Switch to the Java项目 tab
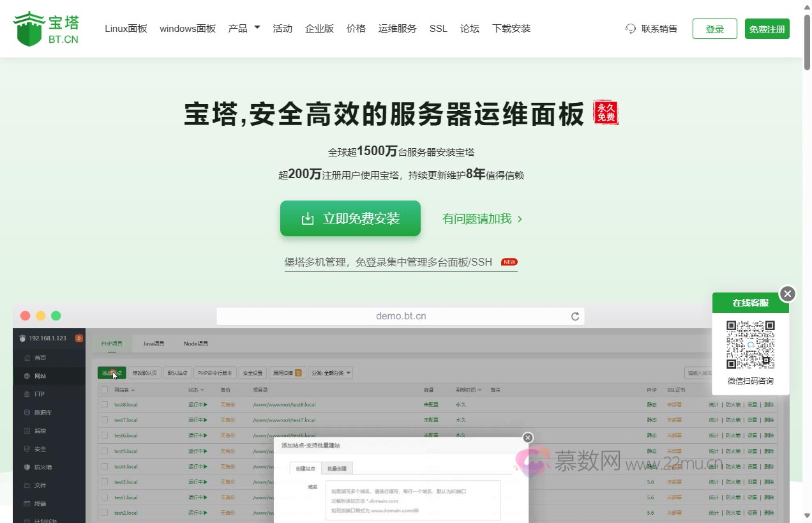812x523 pixels. pos(153,344)
